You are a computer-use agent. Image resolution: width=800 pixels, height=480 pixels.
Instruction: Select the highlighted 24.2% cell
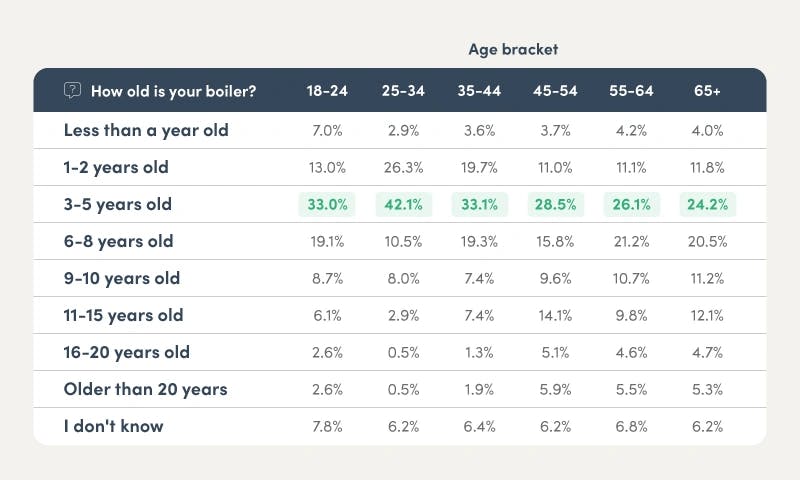coord(707,204)
